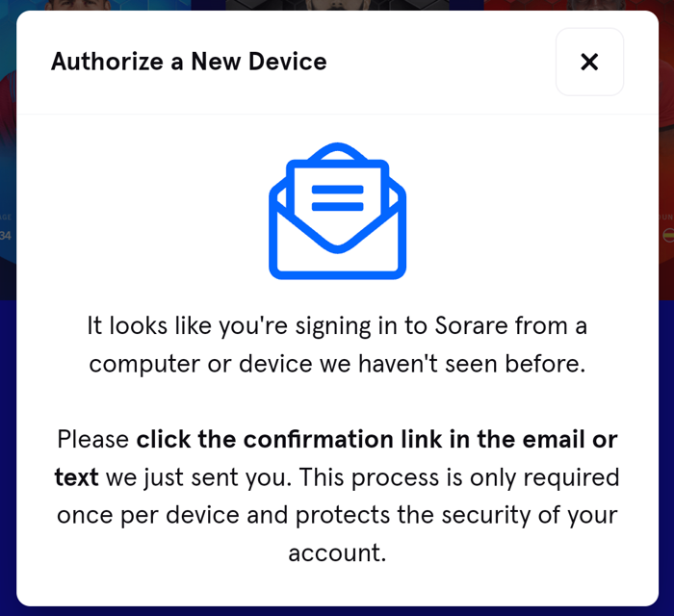Select the "Authorize a New Device" heading

(x=189, y=62)
